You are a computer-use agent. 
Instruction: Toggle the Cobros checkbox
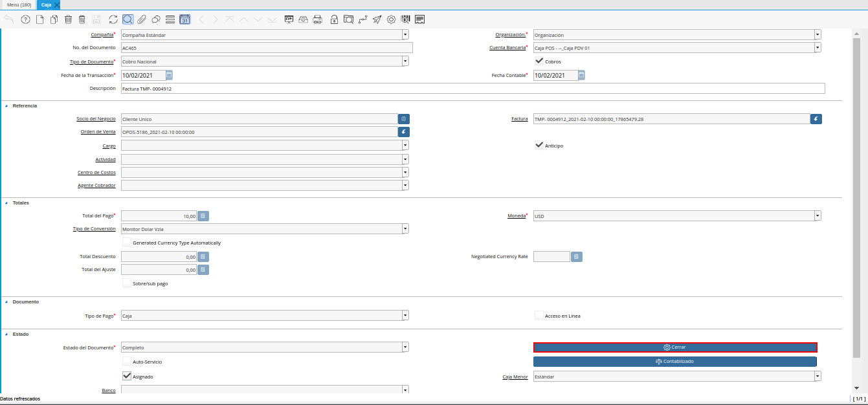click(539, 61)
